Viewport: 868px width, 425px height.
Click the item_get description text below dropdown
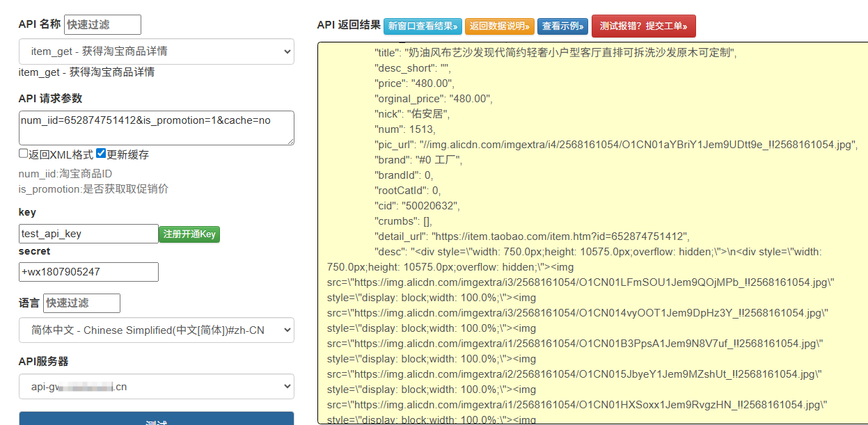tap(86, 72)
